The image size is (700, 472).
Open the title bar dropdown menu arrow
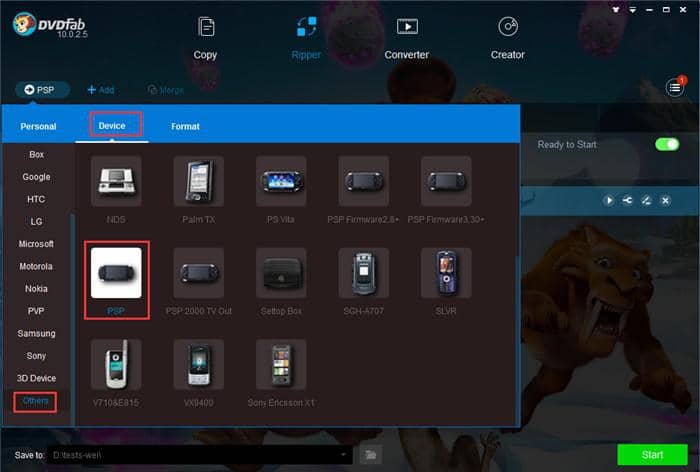[x=633, y=9]
